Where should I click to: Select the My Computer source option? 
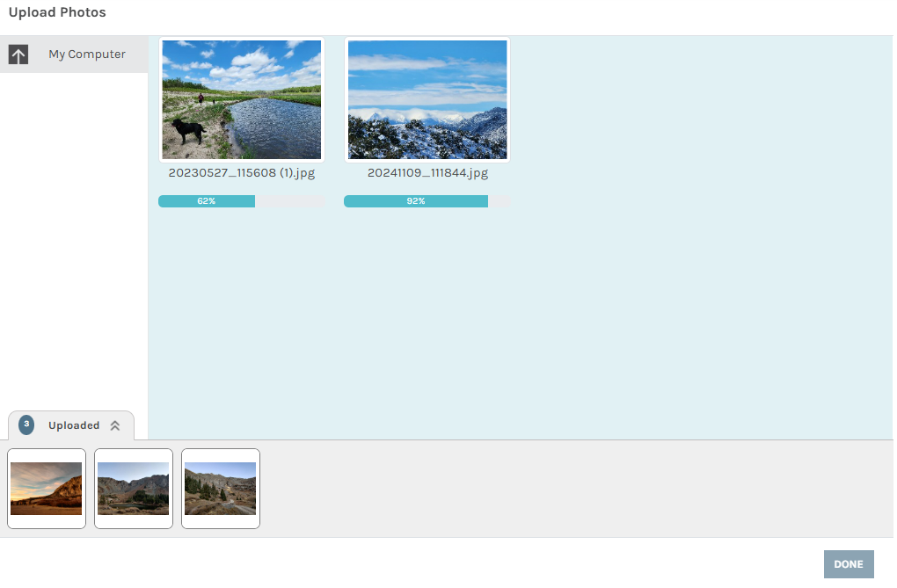(86, 54)
